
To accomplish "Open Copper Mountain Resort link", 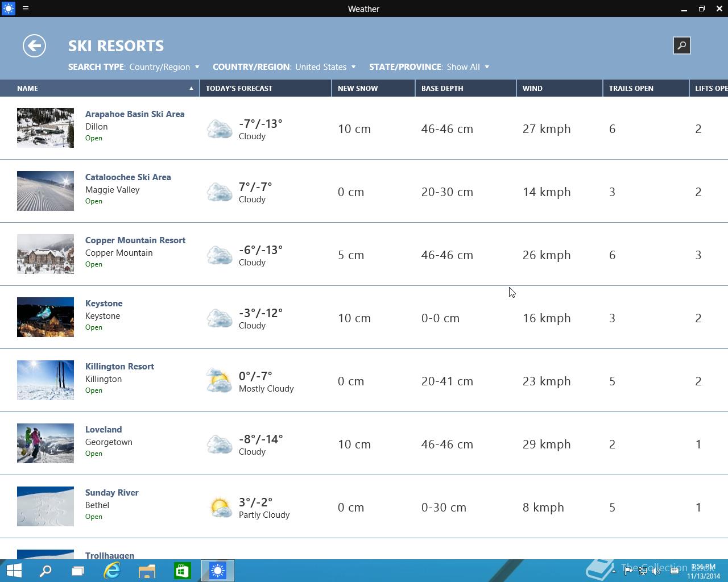I will [135, 240].
